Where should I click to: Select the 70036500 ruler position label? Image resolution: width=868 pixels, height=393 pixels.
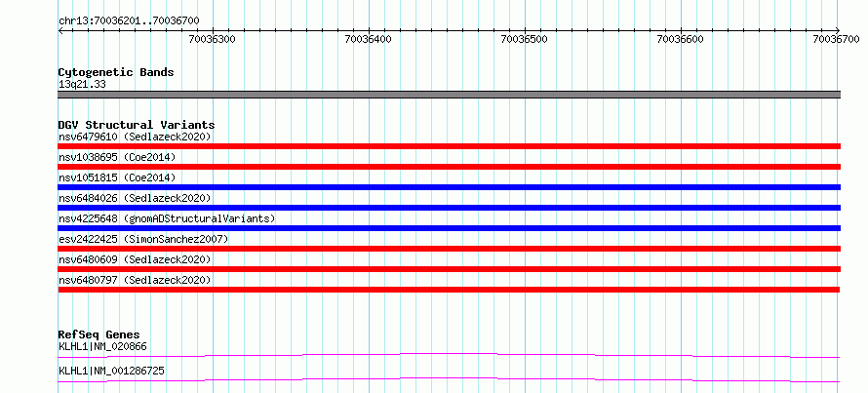click(x=525, y=39)
